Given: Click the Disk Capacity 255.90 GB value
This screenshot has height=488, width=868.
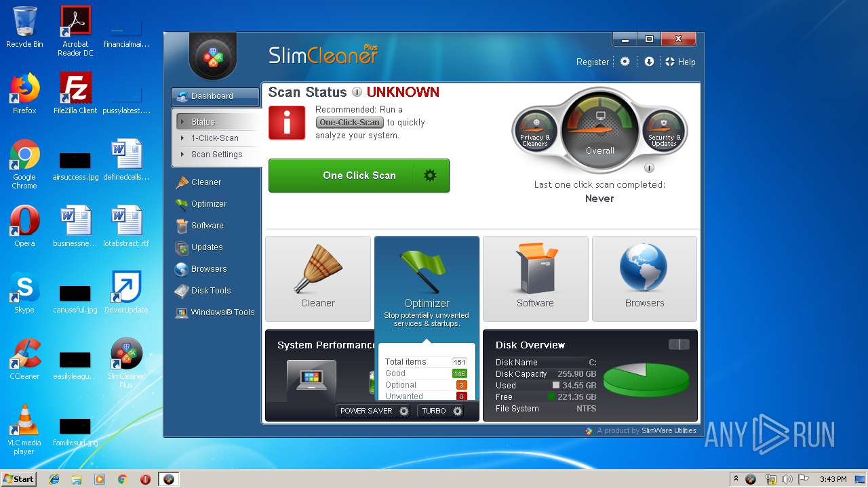Looking at the screenshot, I should [576, 374].
